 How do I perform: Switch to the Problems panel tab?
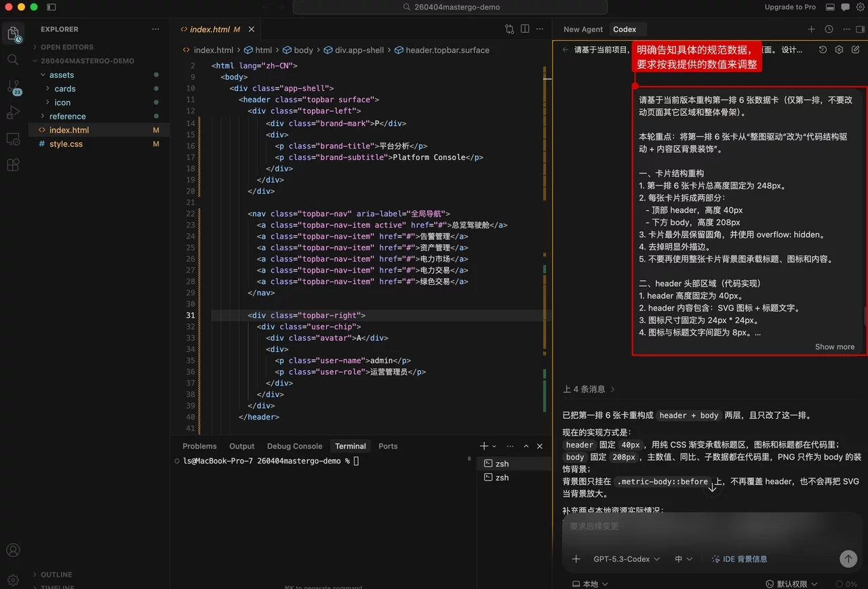199,446
